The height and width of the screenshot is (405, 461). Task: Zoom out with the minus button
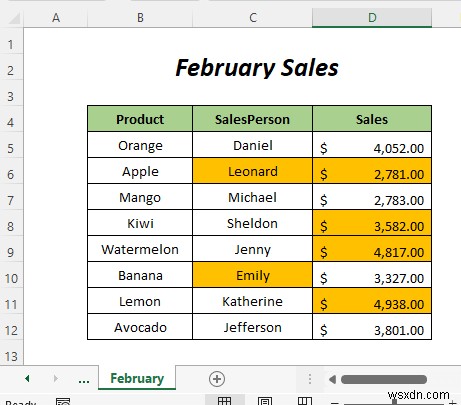(x=335, y=403)
